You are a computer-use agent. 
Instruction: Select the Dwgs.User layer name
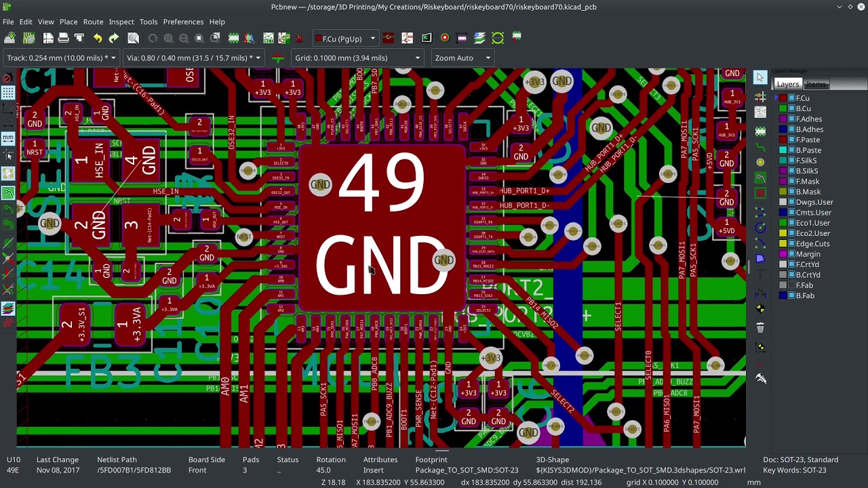pyautogui.click(x=814, y=202)
